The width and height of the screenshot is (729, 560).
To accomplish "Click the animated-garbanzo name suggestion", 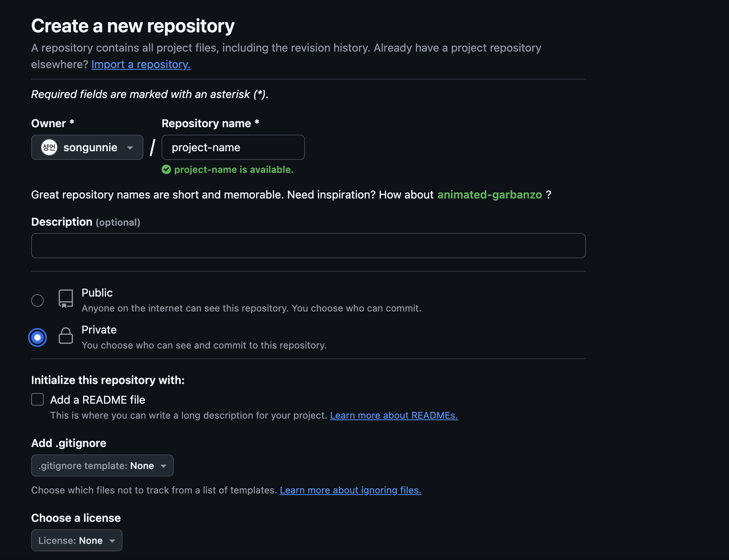I will (489, 195).
